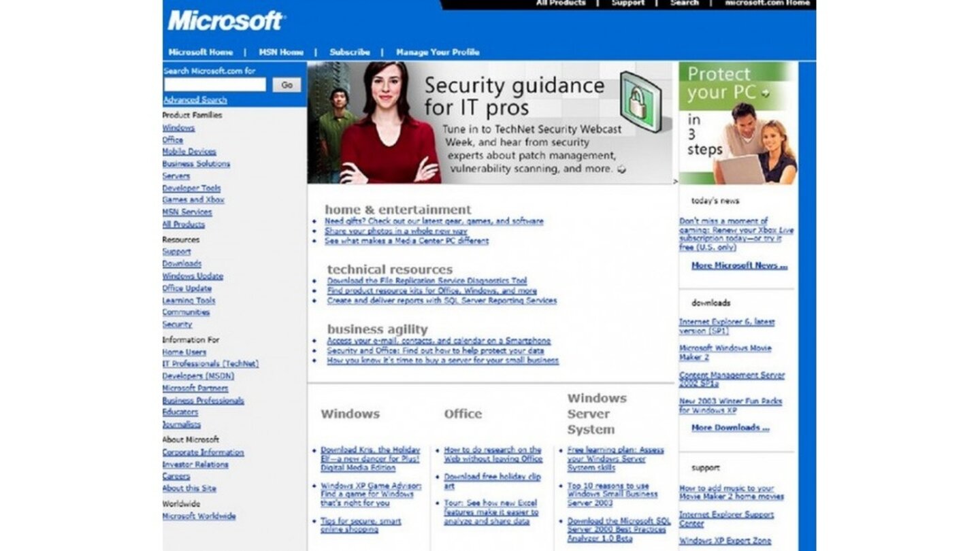Open the Advanced Search link

pos(195,100)
